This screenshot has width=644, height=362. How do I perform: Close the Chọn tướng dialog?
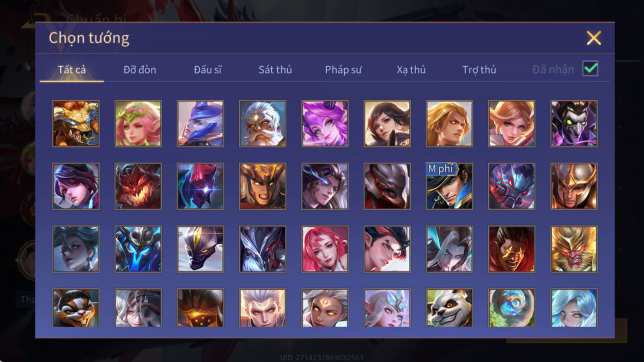[594, 38]
